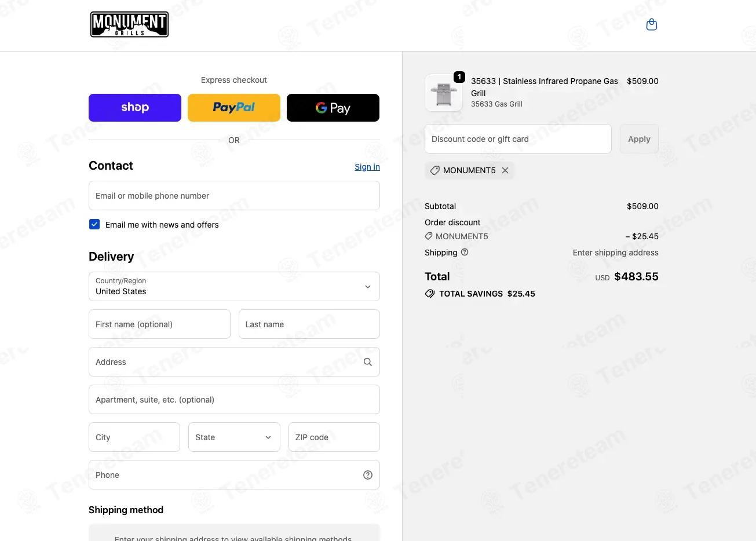This screenshot has height=541, width=756.
Task: Click the Total Savings tag icon
Action: [x=430, y=294]
